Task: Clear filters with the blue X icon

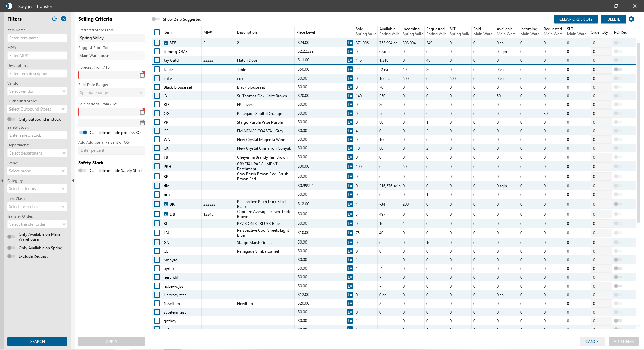Action: (x=64, y=19)
